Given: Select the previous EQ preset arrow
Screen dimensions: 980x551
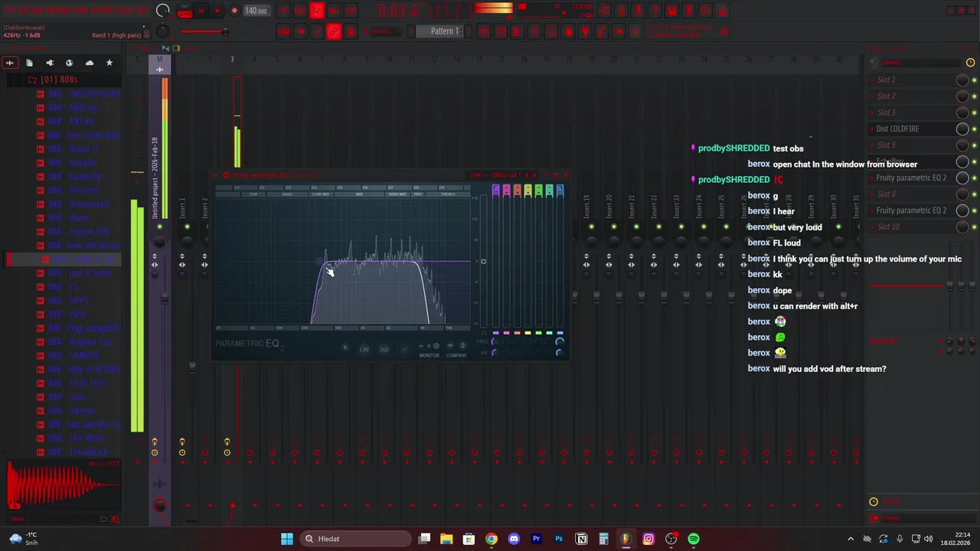Looking at the screenshot, I should pyautogui.click(x=528, y=174).
